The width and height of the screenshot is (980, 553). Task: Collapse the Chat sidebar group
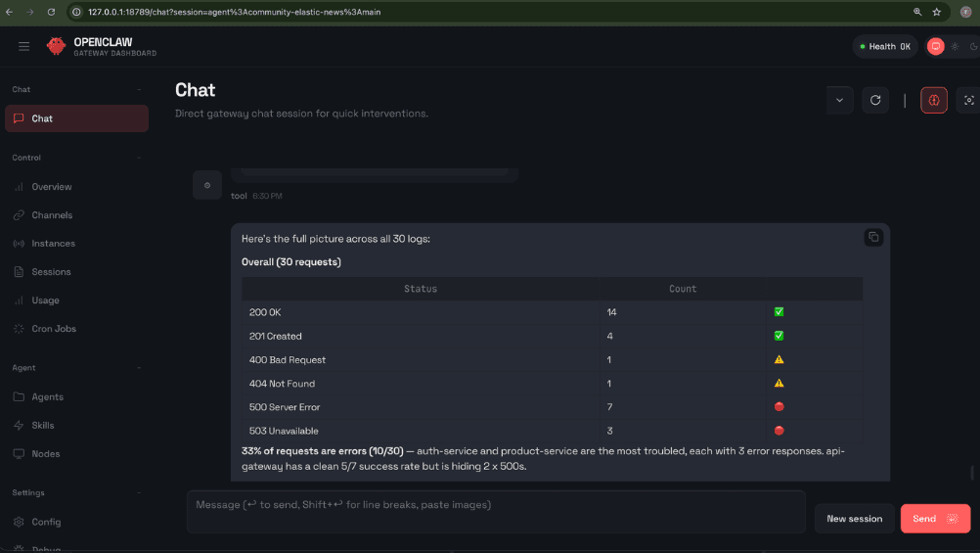point(139,89)
